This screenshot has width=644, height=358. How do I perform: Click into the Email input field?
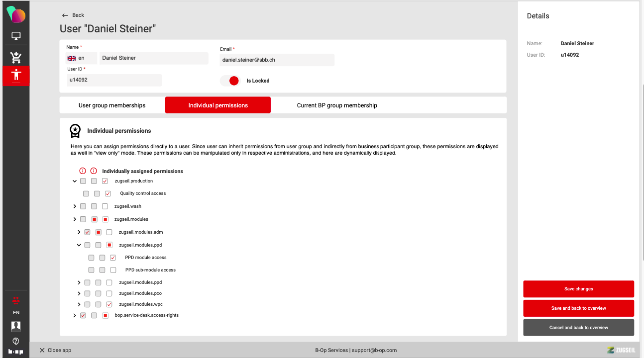277,60
